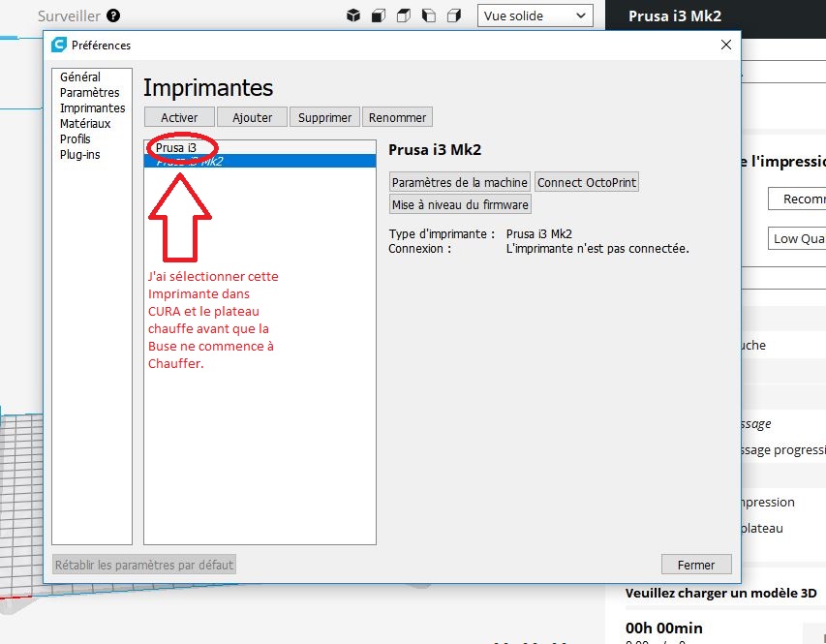
Task: Select the top view cube icon
Action: point(404,15)
